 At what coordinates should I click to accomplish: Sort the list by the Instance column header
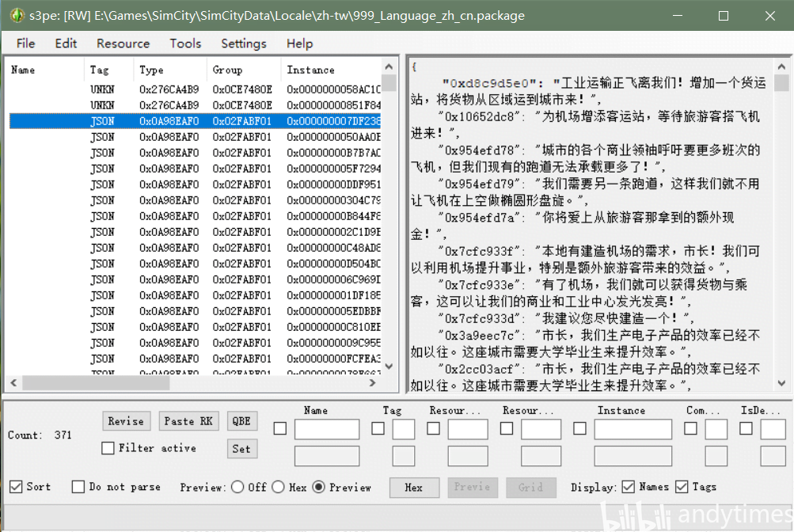(x=331, y=70)
